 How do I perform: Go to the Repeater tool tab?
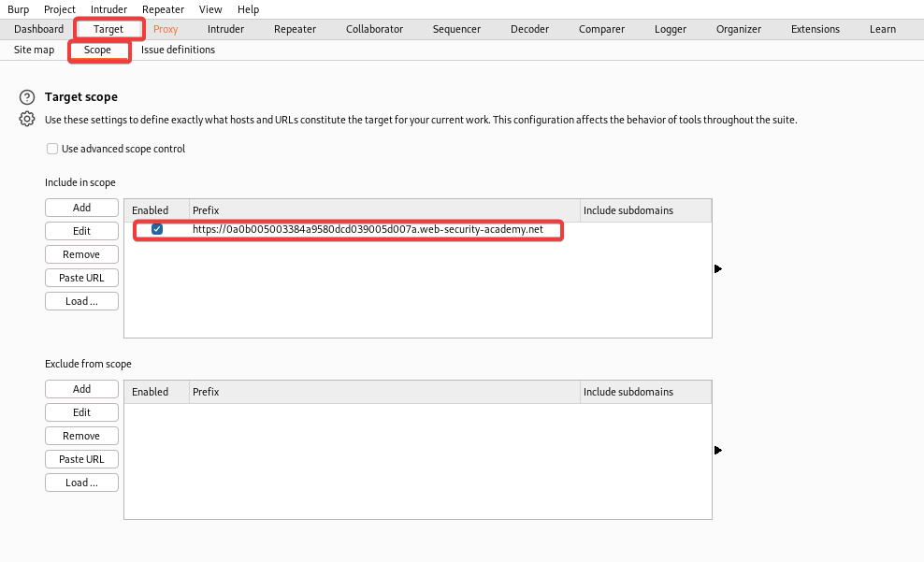pyautogui.click(x=295, y=29)
